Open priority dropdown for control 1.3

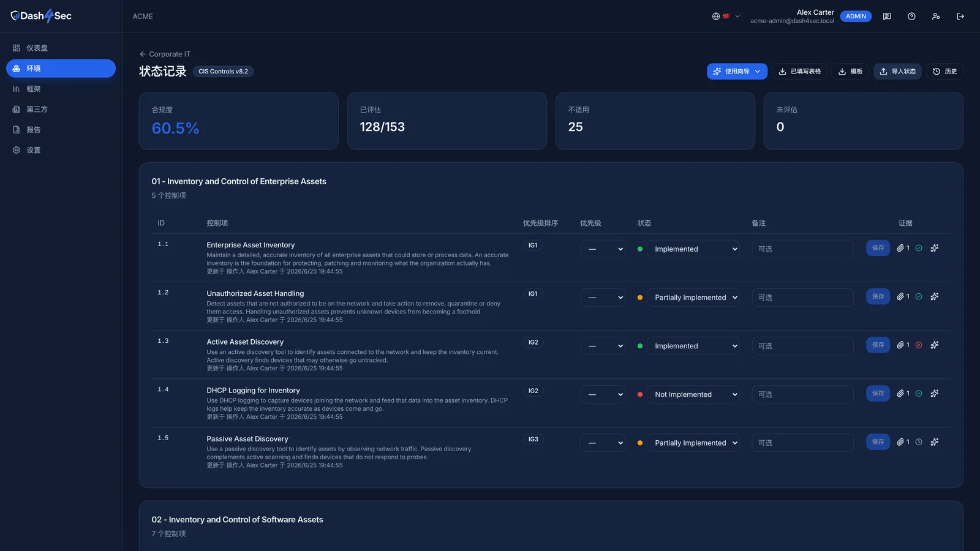(x=603, y=346)
